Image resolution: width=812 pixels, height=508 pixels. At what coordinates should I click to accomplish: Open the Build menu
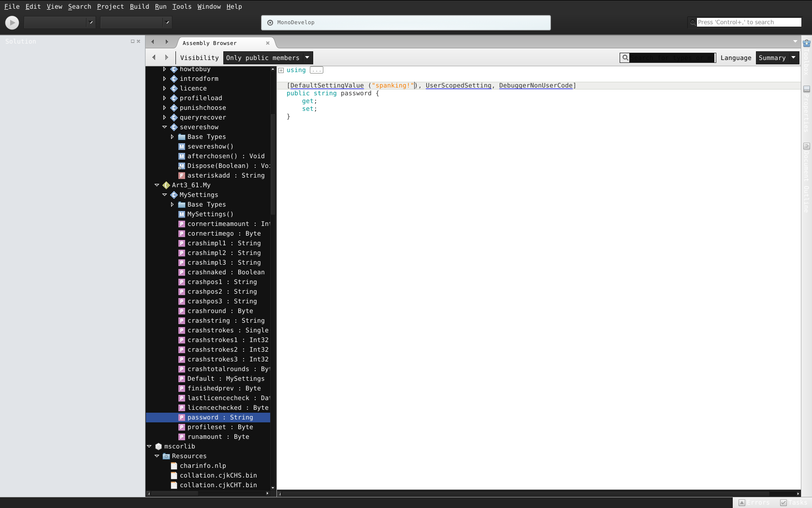(139, 6)
